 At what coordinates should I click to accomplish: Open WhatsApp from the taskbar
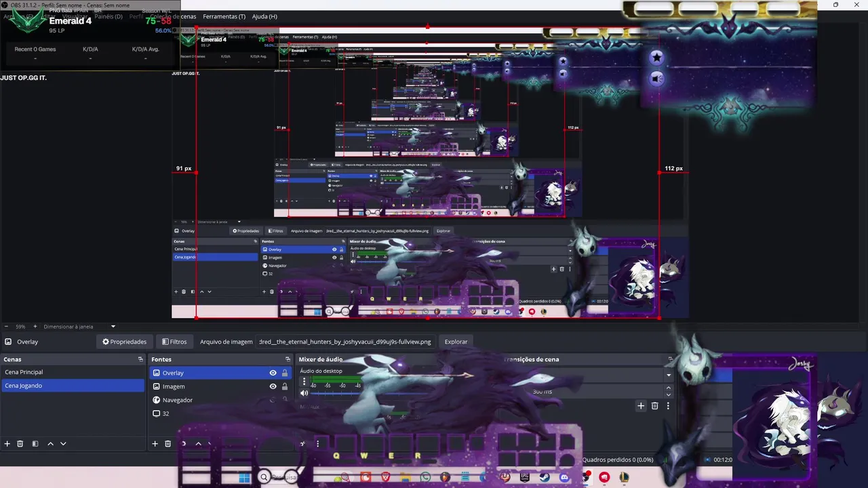[425, 477]
